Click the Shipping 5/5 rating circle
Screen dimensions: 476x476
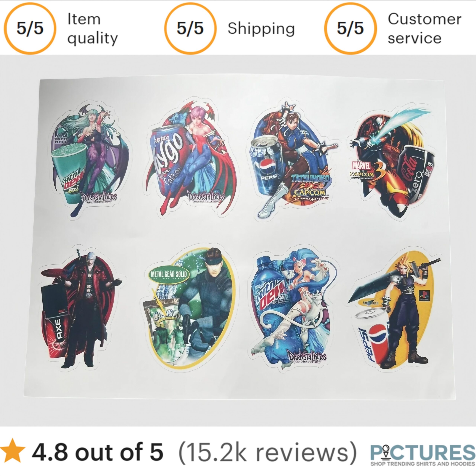(190, 28)
